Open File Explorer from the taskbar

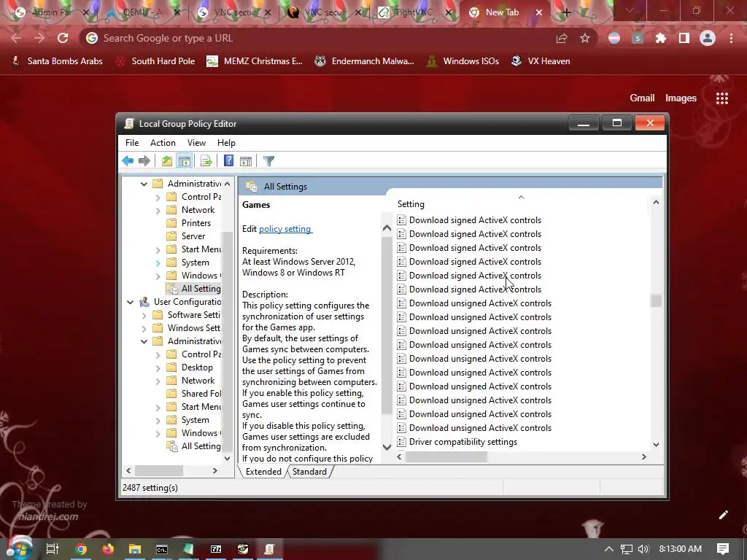[x=135, y=549]
